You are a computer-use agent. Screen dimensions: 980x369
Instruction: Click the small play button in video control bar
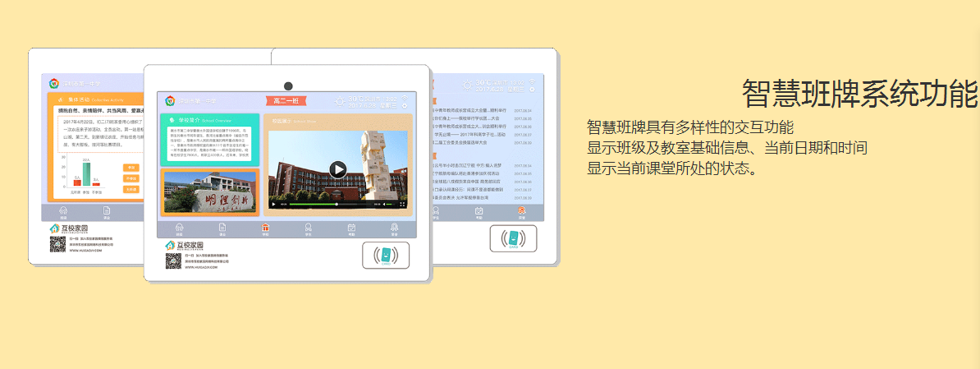pos(274,204)
